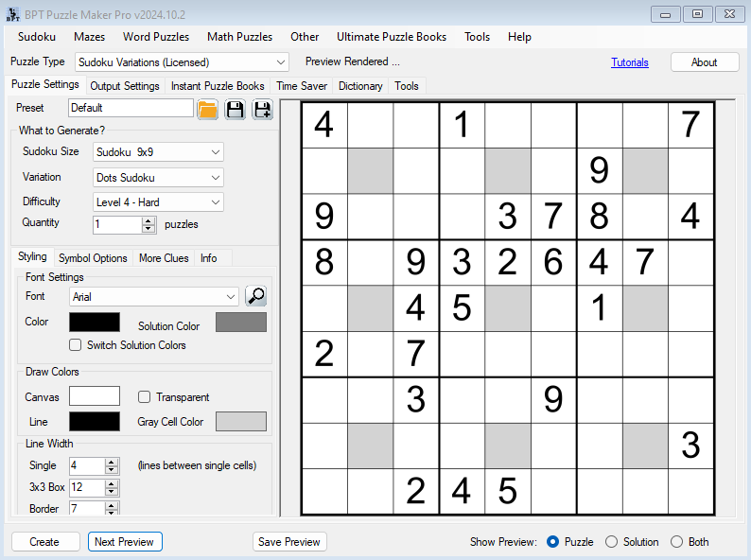This screenshot has width=751, height=560.
Task: Click the BPT app icon in title bar
Action: tap(14, 13)
